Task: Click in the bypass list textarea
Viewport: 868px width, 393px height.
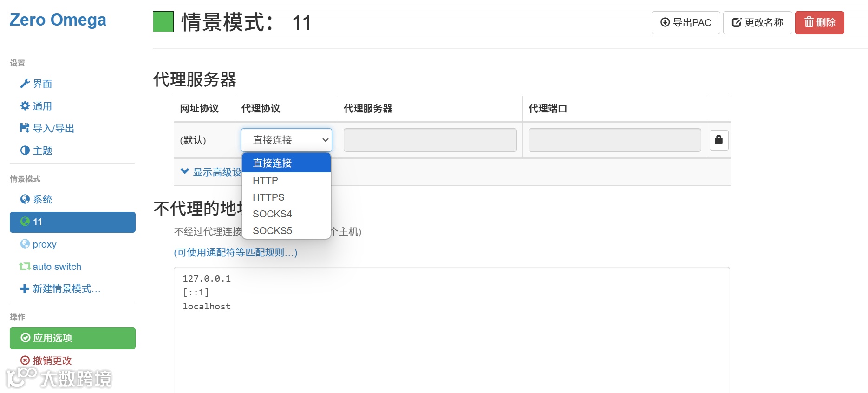Action: click(x=452, y=330)
